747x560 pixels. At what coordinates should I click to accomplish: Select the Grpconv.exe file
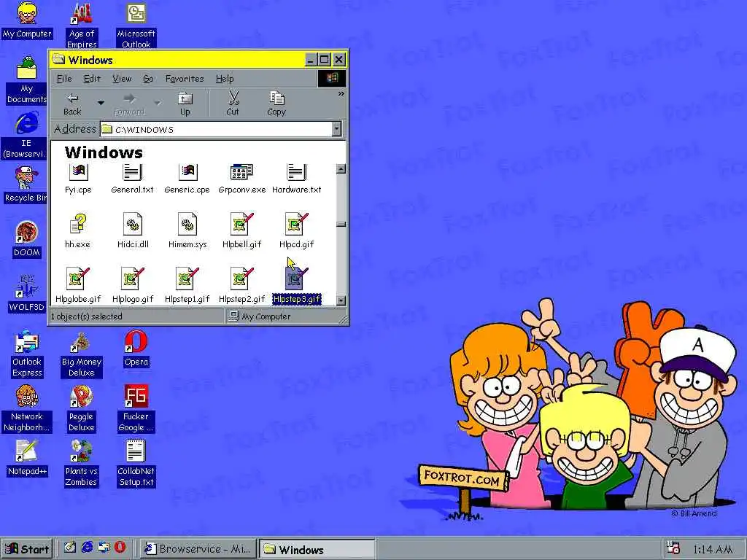point(242,179)
